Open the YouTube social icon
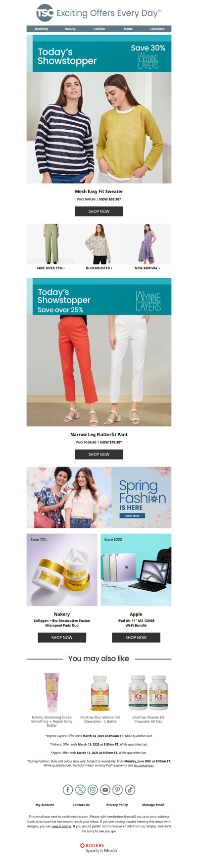The height and width of the screenshot is (868, 198). click(105, 790)
